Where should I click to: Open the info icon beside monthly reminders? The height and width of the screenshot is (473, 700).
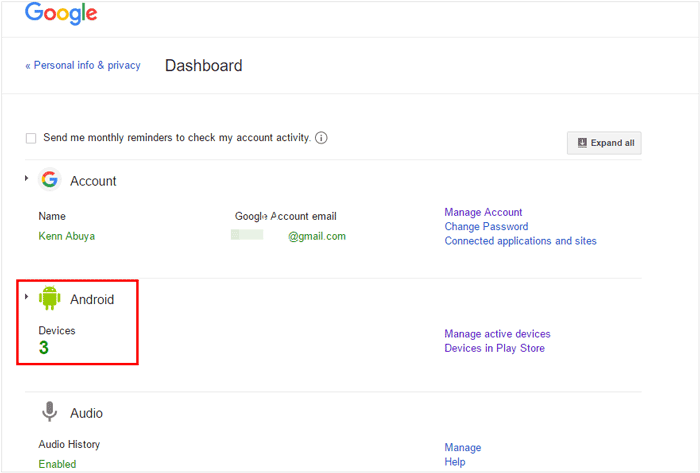pyautogui.click(x=321, y=138)
